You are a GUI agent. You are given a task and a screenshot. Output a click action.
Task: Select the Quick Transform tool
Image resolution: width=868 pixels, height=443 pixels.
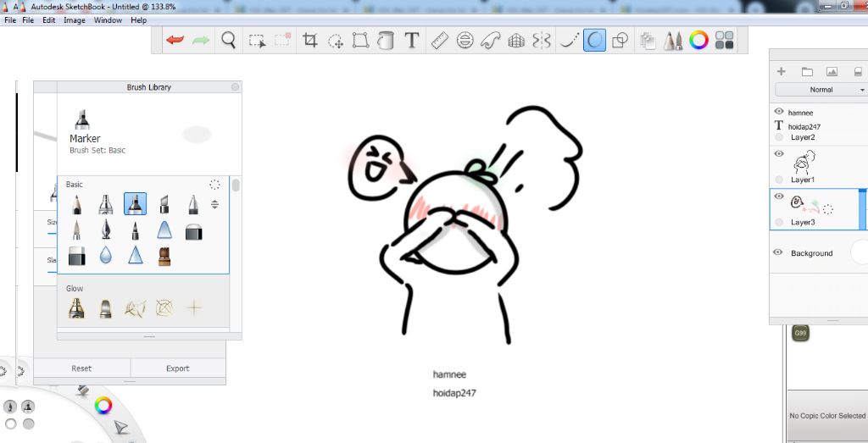click(x=336, y=41)
